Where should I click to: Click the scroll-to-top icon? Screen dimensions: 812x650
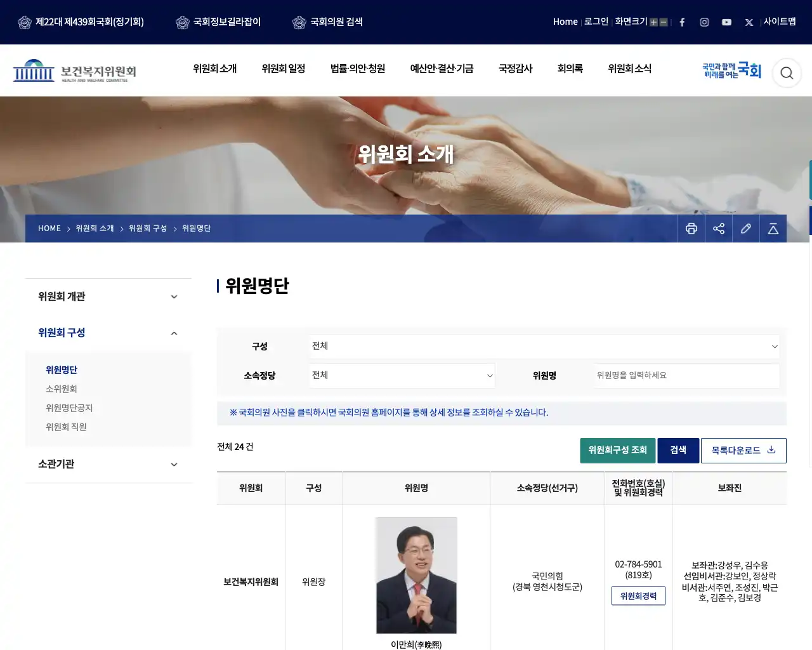(x=773, y=229)
